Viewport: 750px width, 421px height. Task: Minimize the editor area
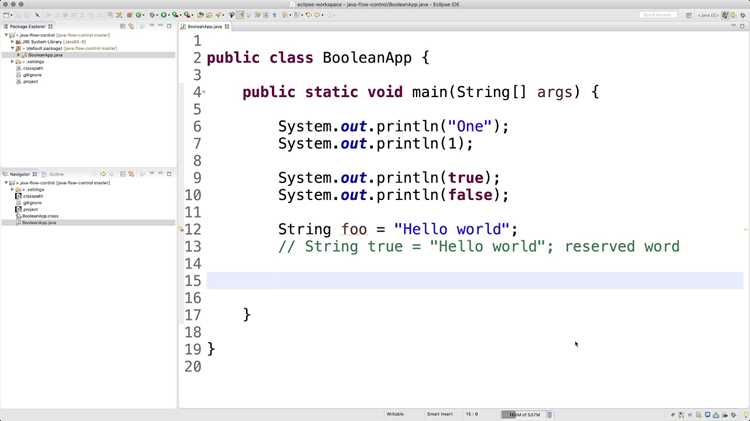click(x=733, y=26)
